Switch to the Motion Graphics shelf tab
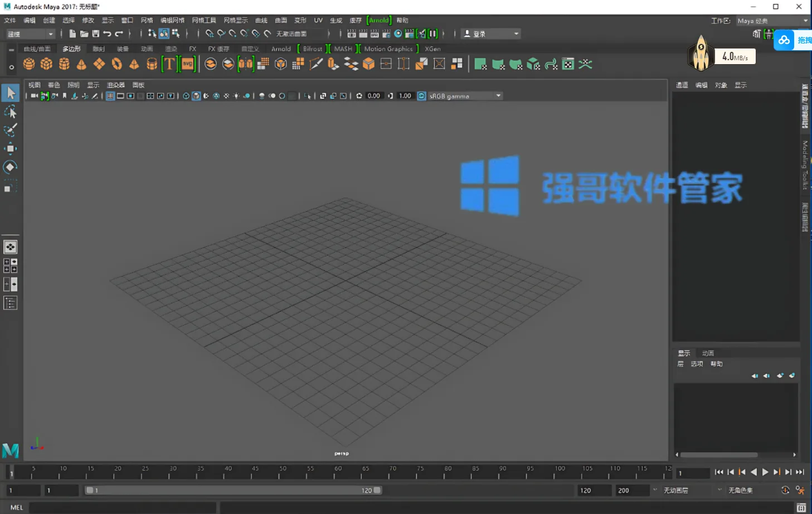812x514 pixels. point(388,49)
